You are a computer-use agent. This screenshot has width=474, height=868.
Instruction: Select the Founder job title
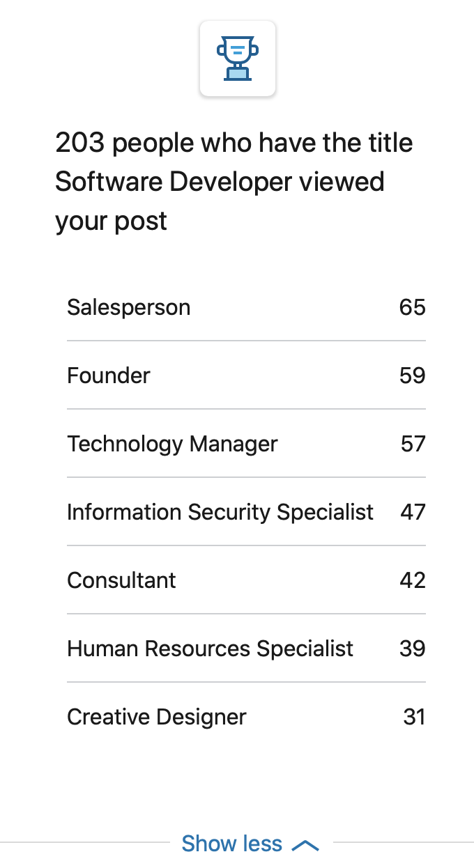tap(109, 375)
